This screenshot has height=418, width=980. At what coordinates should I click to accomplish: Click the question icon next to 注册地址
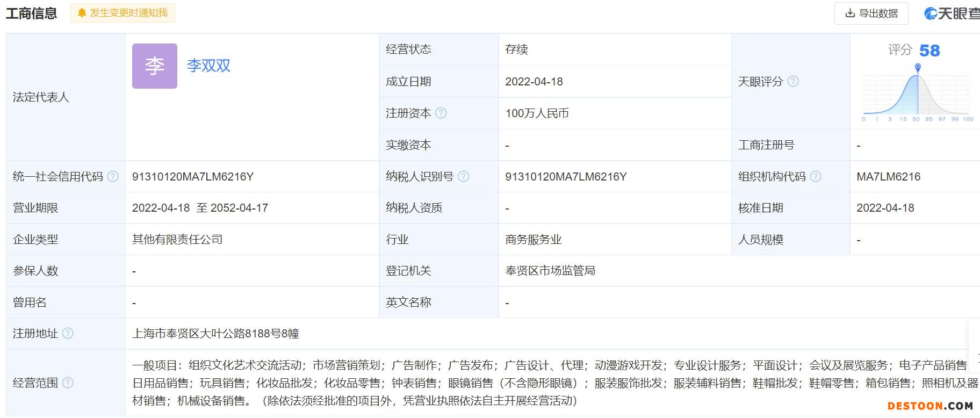click(x=68, y=334)
